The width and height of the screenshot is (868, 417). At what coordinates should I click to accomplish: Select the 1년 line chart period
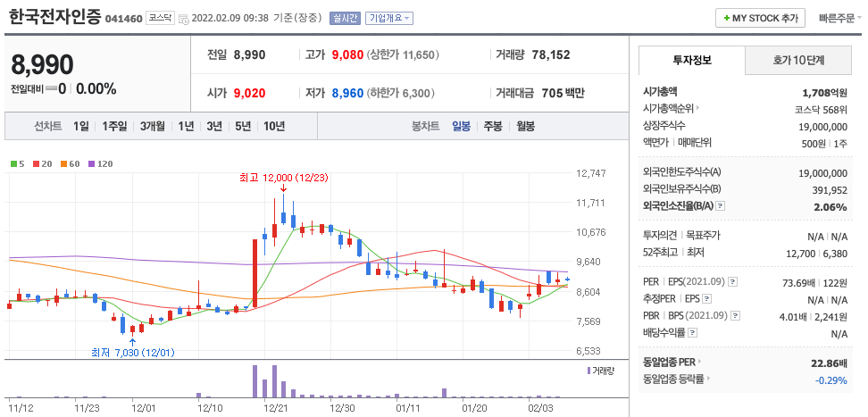(x=186, y=126)
